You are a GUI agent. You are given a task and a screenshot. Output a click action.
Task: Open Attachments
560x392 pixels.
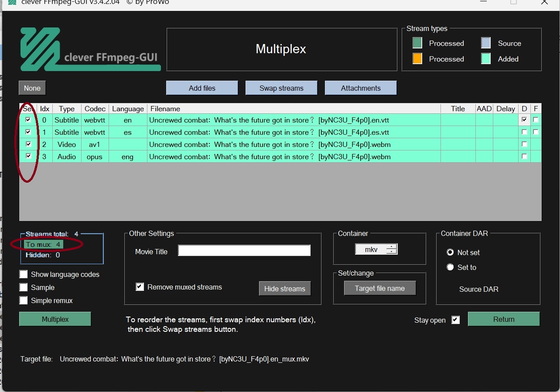(361, 88)
